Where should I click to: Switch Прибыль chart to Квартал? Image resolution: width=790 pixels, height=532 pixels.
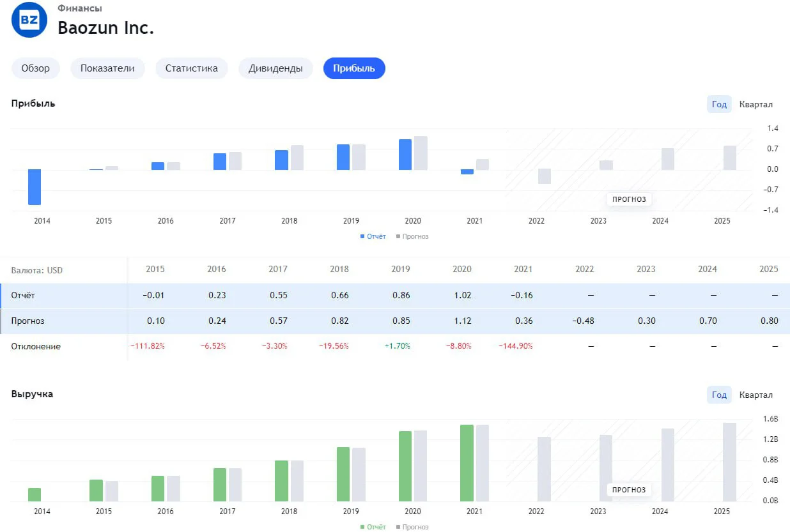click(x=756, y=104)
